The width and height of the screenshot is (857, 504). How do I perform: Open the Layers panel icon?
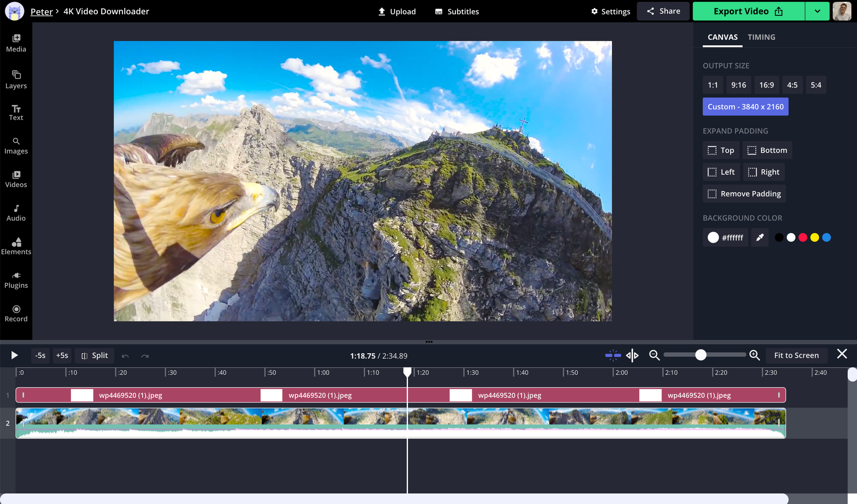[x=16, y=75]
